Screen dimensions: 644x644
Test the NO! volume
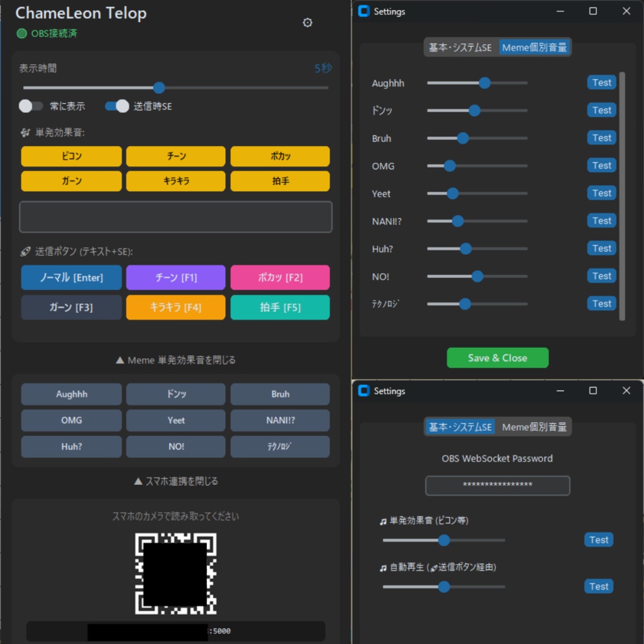click(x=601, y=276)
